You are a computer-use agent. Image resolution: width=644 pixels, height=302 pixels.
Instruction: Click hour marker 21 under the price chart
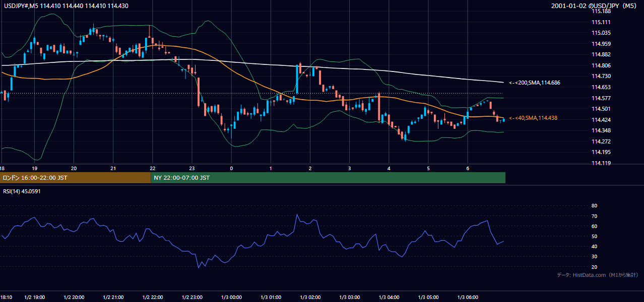(113, 168)
